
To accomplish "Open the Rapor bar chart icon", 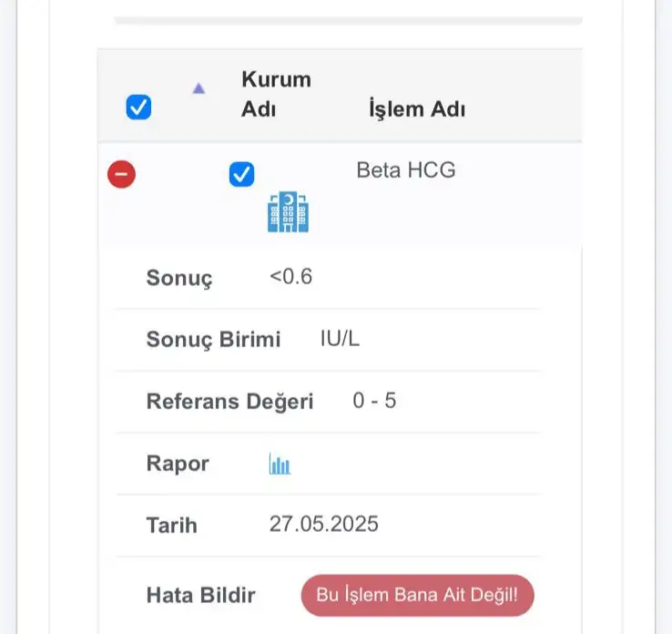I will [x=280, y=465].
